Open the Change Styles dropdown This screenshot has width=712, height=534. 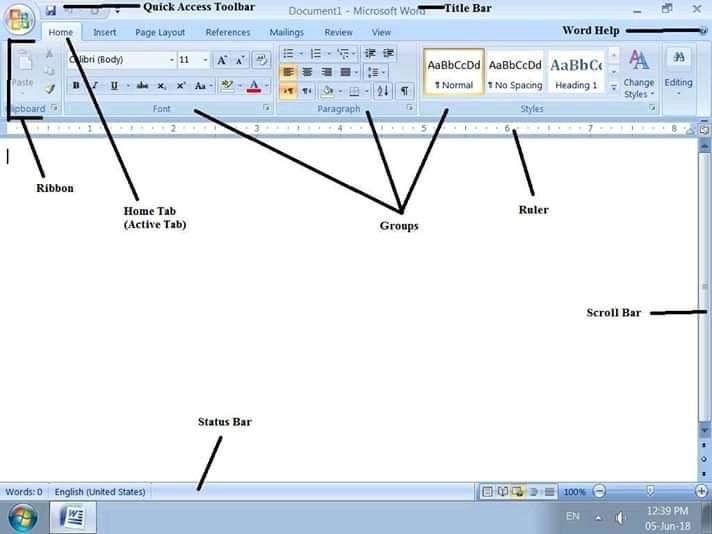click(x=639, y=74)
